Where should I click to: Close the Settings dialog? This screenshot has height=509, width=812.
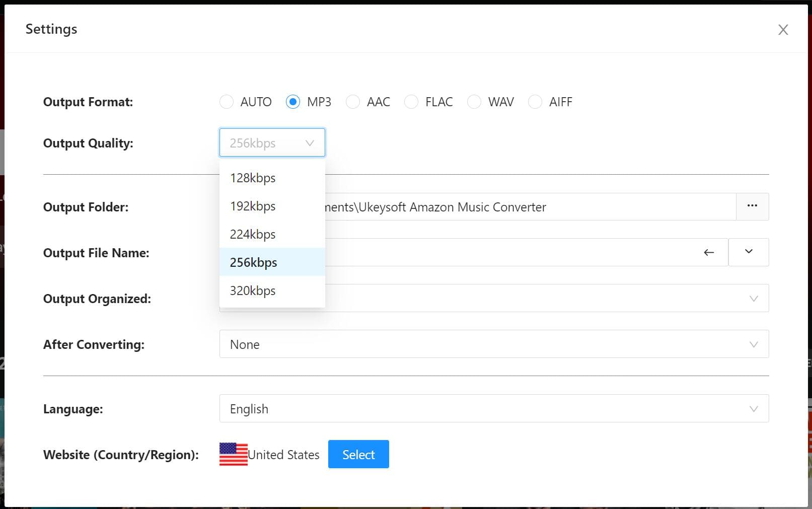click(x=783, y=30)
